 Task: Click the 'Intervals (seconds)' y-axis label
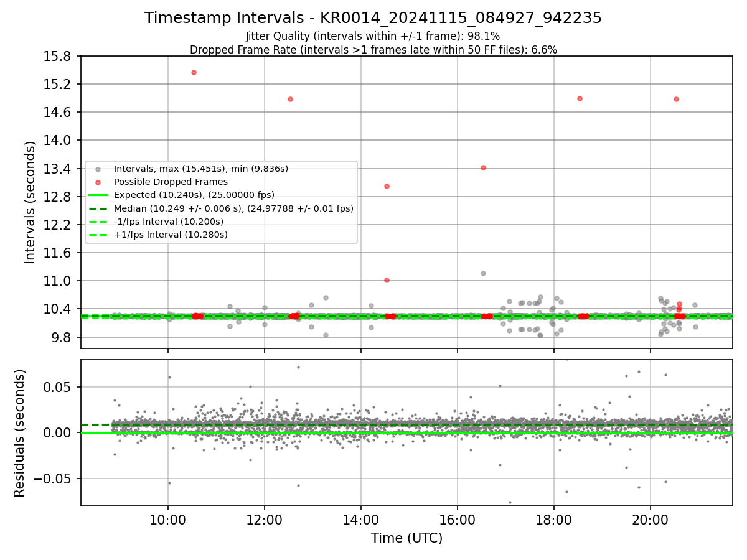pyautogui.click(x=31, y=202)
